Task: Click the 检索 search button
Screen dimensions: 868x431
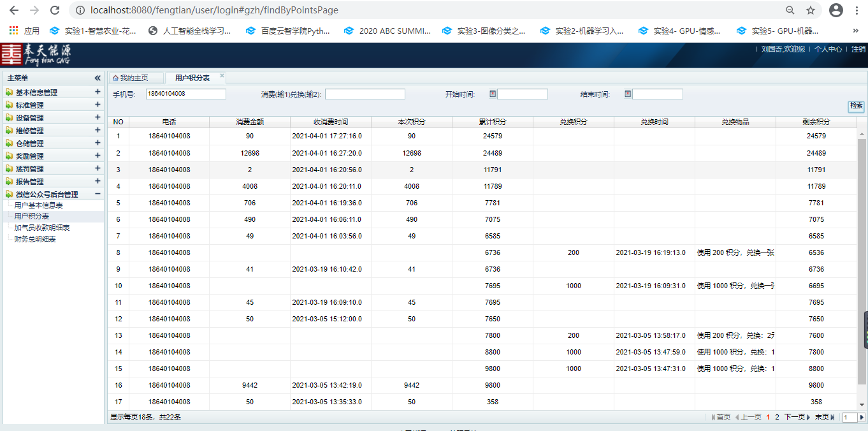Action: [856, 106]
